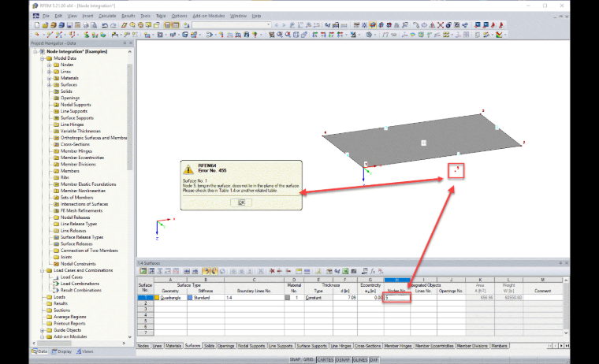Click the Redo arrow icon

click(x=113, y=25)
